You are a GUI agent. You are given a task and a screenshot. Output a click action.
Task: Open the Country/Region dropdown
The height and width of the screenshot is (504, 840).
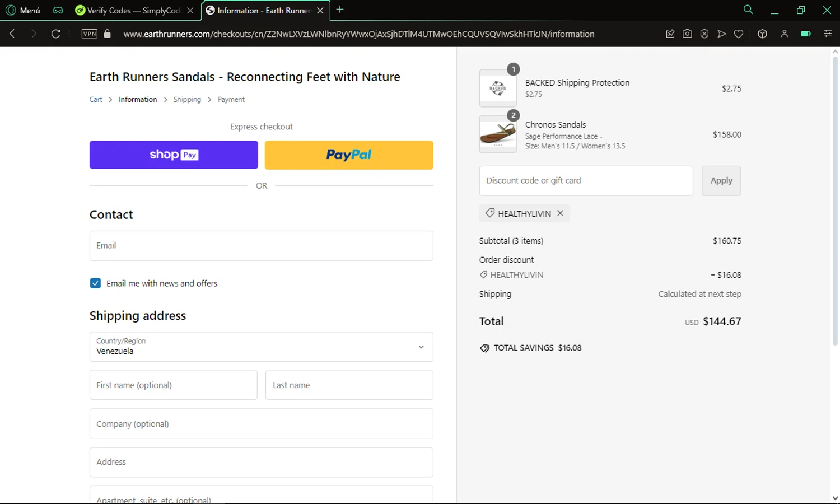tap(262, 347)
